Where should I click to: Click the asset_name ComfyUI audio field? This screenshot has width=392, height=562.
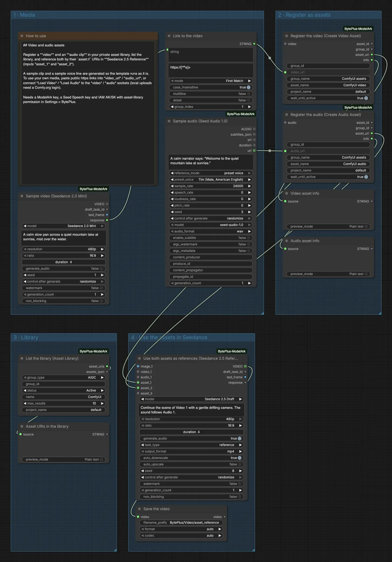click(x=328, y=164)
